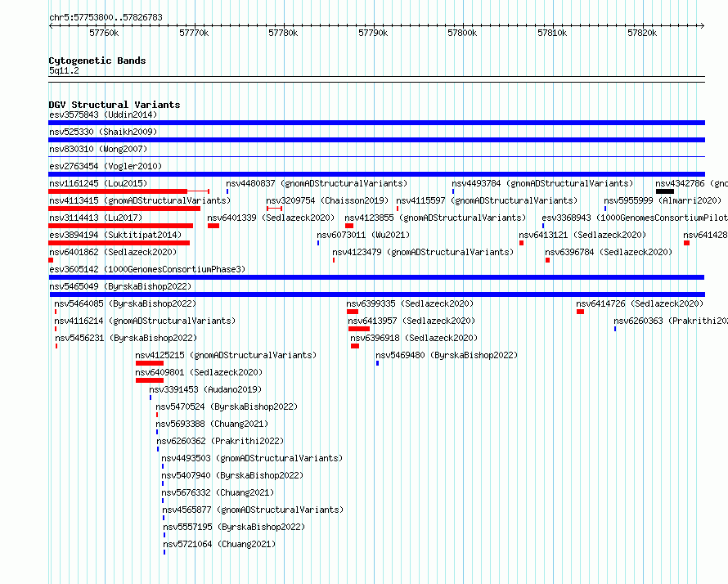The width and height of the screenshot is (728, 584).
Task: Click the black nsv4342786 variant bar
Action: click(665, 191)
